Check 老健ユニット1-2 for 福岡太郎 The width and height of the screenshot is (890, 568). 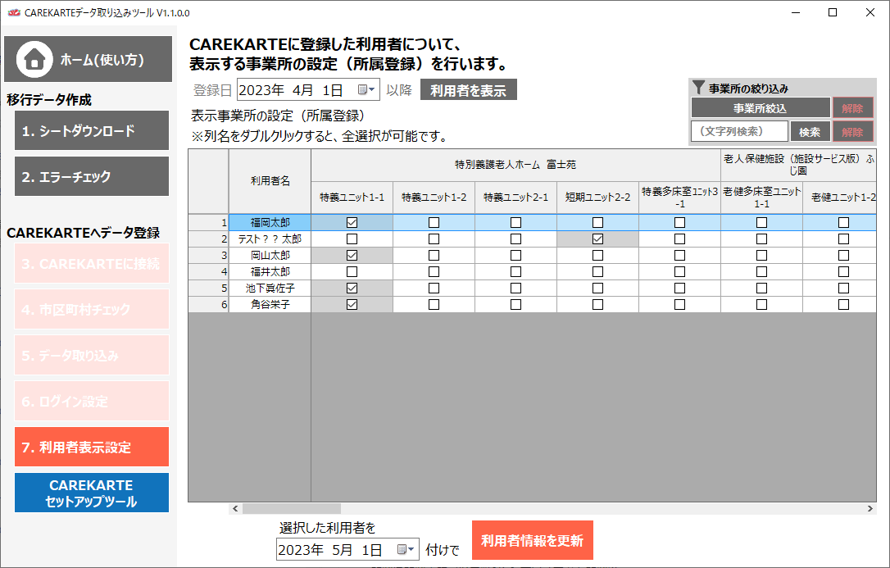pos(843,222)
